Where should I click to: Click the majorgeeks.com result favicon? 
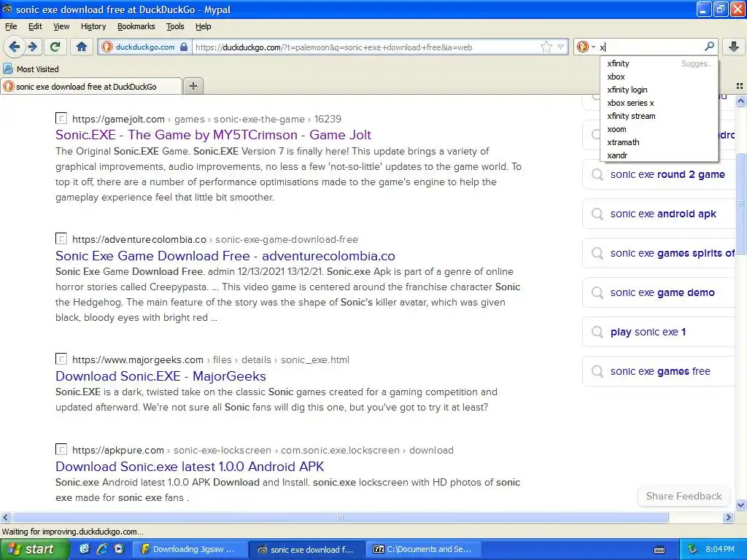61,359
